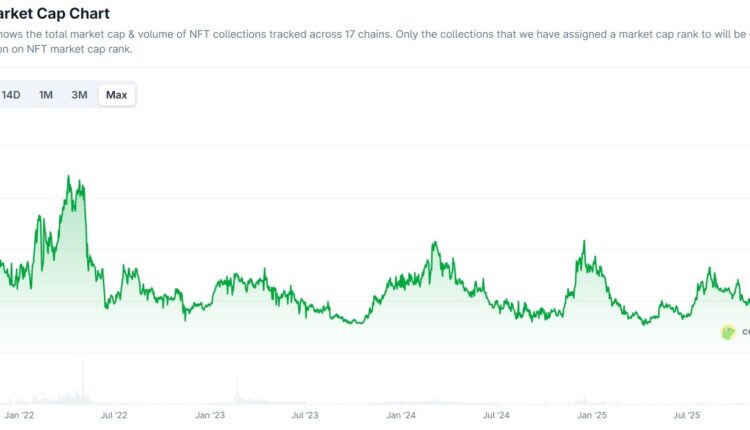Switch chart to 1M range
This screenshot has height=430, width=750.
pyautogui.click(x=46, y=95)
